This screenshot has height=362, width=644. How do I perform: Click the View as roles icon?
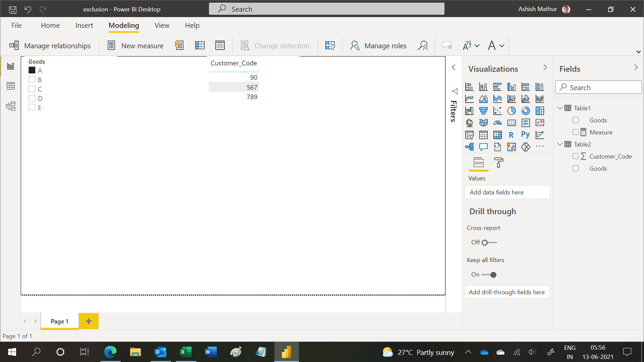pyautogui.click(x=423, y=46)
